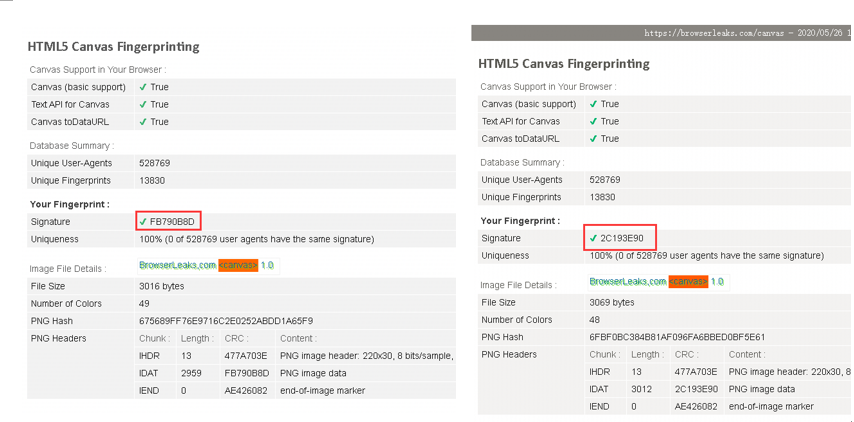Click IDAT chunk row in right PNG Headers
The width and height of the screenshot is (854, 422).
point(600,389)
